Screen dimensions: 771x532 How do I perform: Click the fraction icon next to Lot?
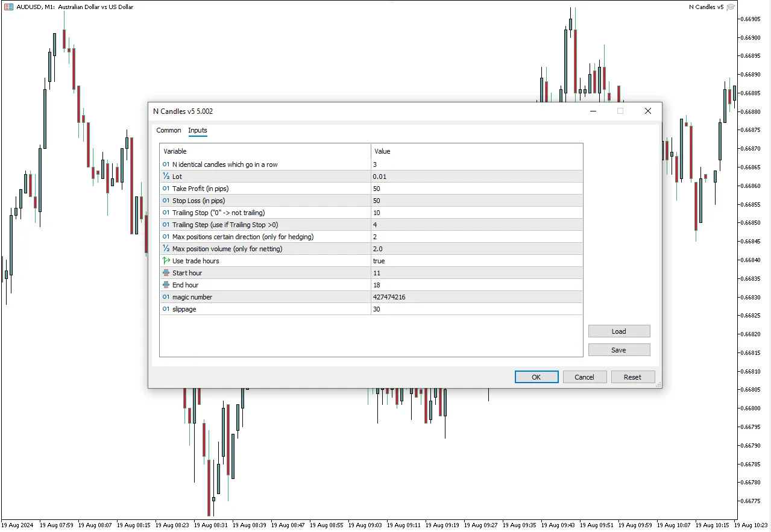point(166,177)
